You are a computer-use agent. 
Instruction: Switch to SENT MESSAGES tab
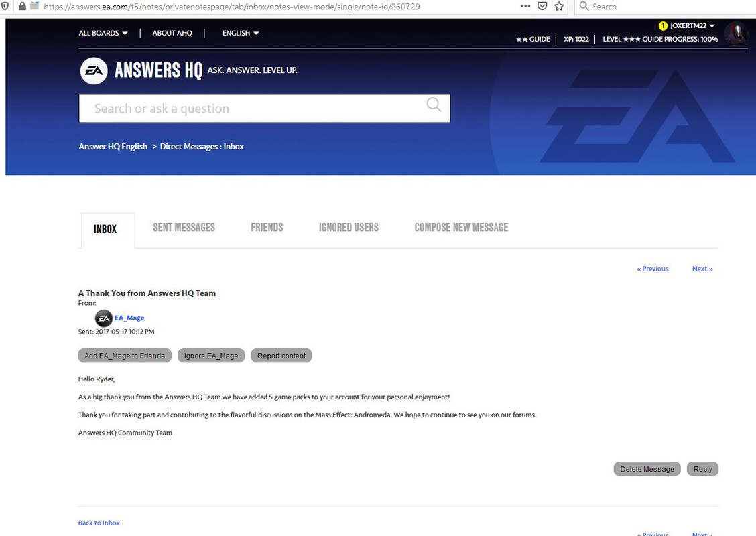click(x=184, y=228)
